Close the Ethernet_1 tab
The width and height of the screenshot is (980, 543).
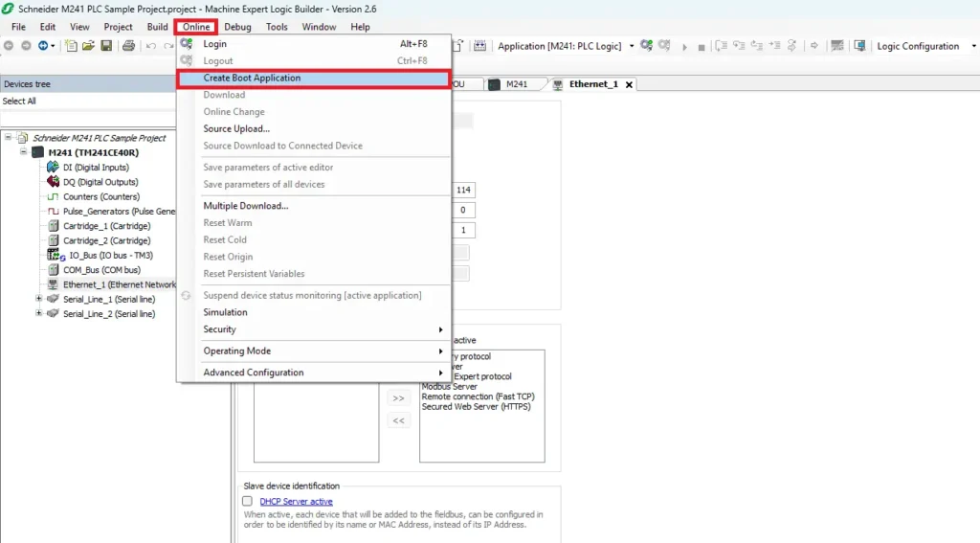click(x=629, y=84)
